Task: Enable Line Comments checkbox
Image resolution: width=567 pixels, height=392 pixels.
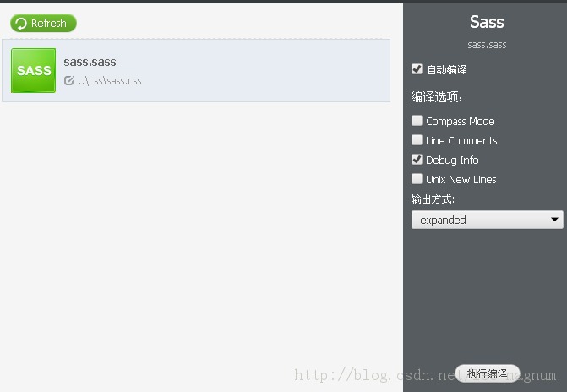Action: (417, 140)
